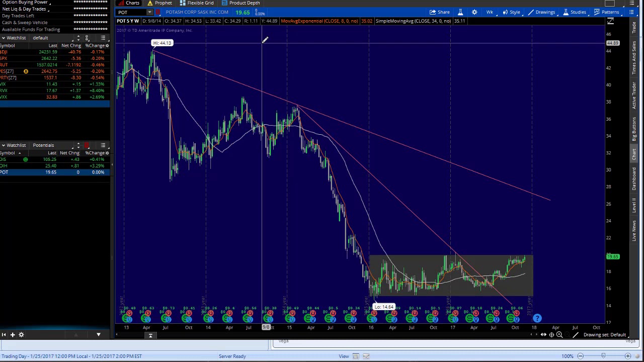Adjust the zoom slider in status bar

604,356
